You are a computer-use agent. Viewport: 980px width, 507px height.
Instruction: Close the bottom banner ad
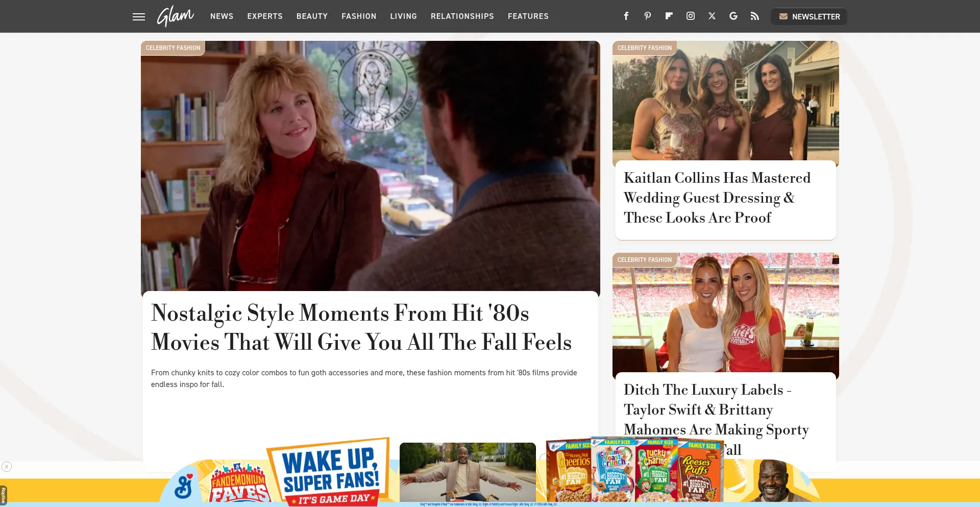[x=7, y=467]
